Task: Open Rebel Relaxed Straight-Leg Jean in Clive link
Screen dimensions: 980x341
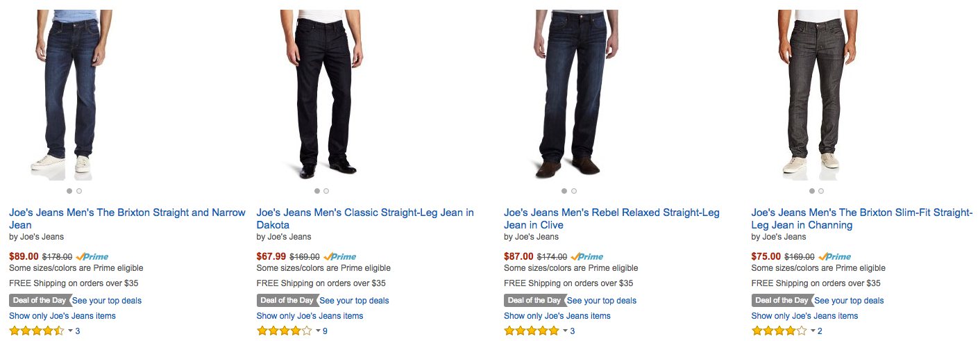Action: pos(611,213)
